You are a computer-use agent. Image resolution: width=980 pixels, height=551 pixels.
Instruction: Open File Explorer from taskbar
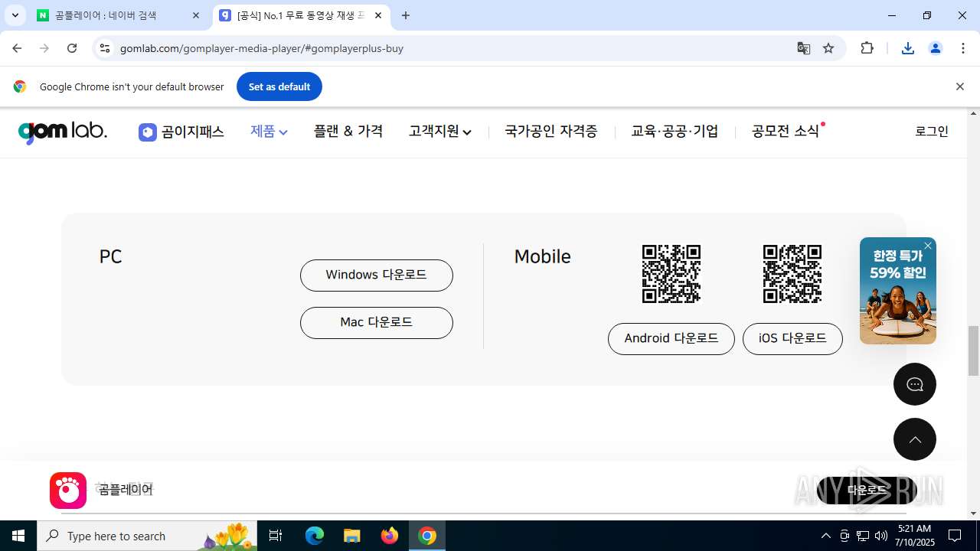click(352, 536)
